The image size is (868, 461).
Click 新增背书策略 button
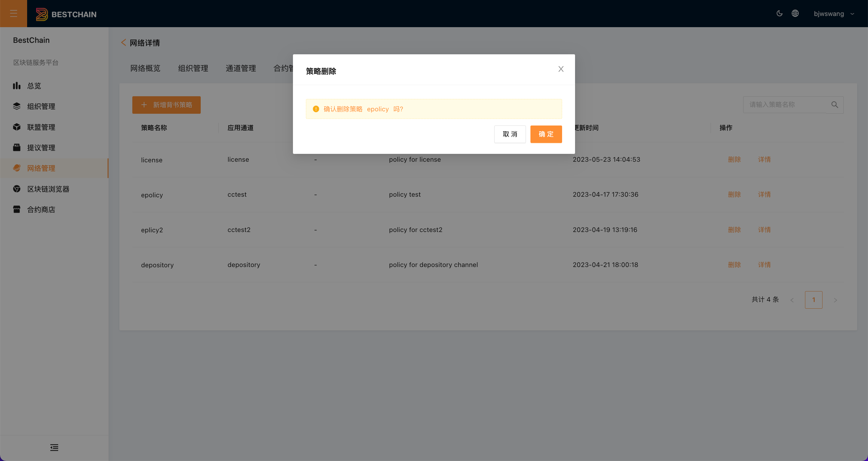166,105
